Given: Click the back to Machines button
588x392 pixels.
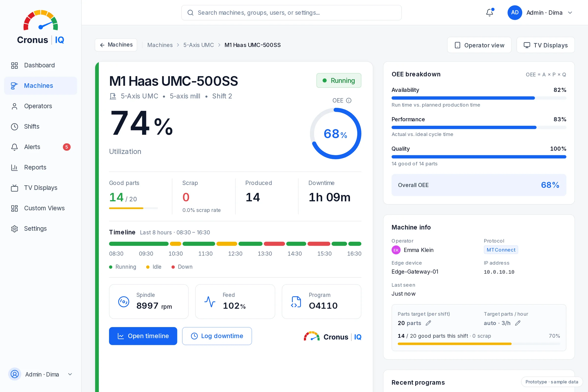Looking at the screenshot, I should point(116,45).
